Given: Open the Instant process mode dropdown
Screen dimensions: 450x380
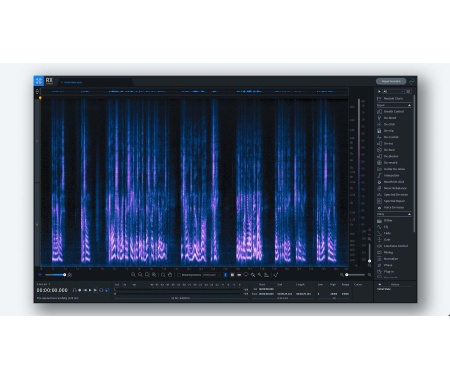Looking at the screenshot, I should pyautogui.click(x=210, y=275).
